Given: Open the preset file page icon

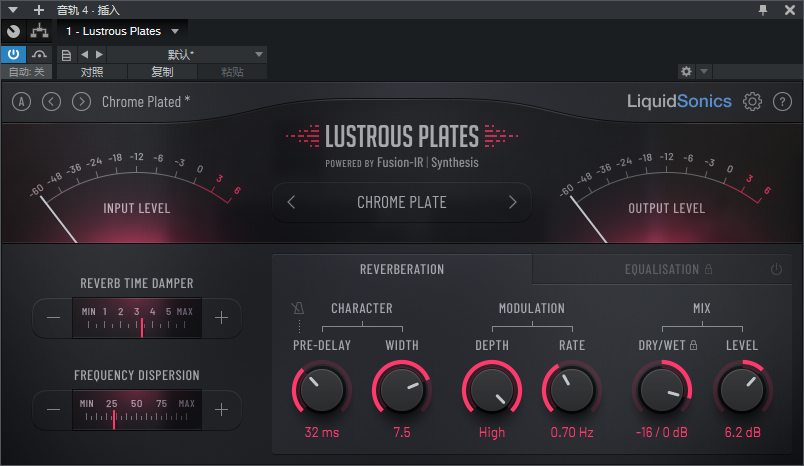Looking at the screenshot, I should 66,55.
